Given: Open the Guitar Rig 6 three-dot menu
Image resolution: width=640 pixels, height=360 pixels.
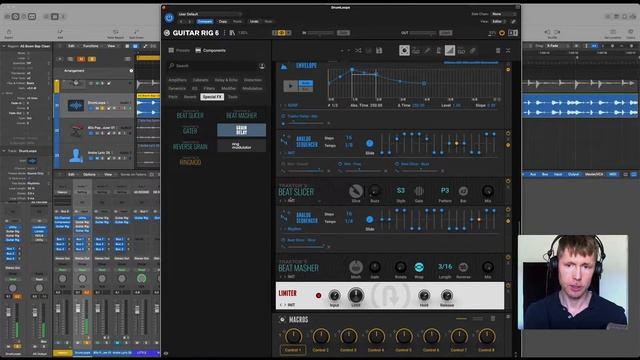Looking at the screenshot, I should 224,33.
